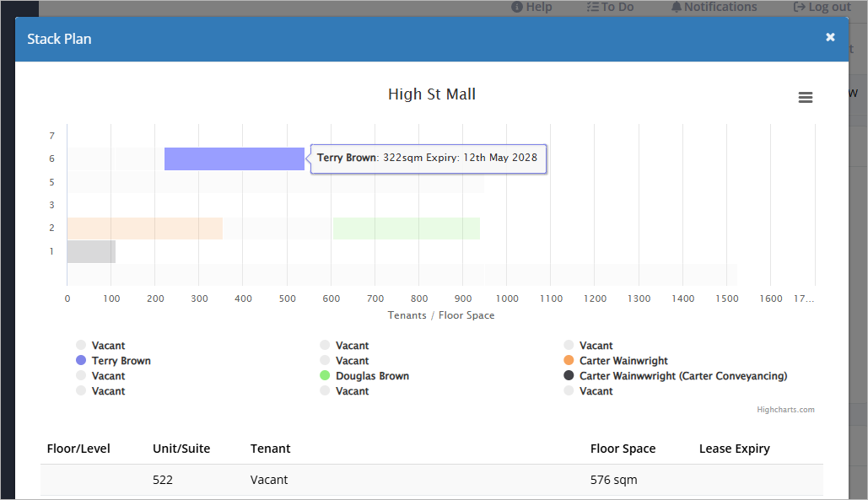Open the Highcharts.com credit link
The image size is (868, 500).
785,410
